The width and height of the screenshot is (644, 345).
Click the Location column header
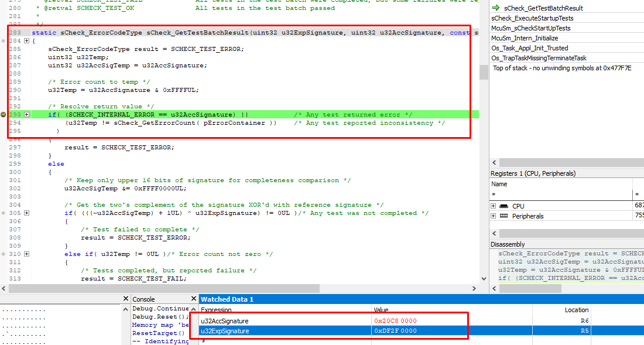[x=577, y=310]
